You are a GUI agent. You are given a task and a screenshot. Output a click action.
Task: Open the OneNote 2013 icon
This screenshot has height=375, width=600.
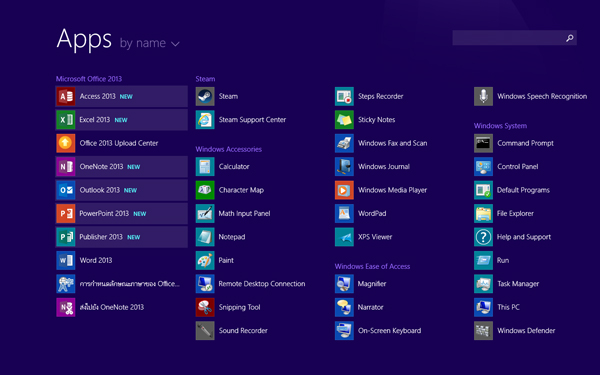(x=66, y=166)
